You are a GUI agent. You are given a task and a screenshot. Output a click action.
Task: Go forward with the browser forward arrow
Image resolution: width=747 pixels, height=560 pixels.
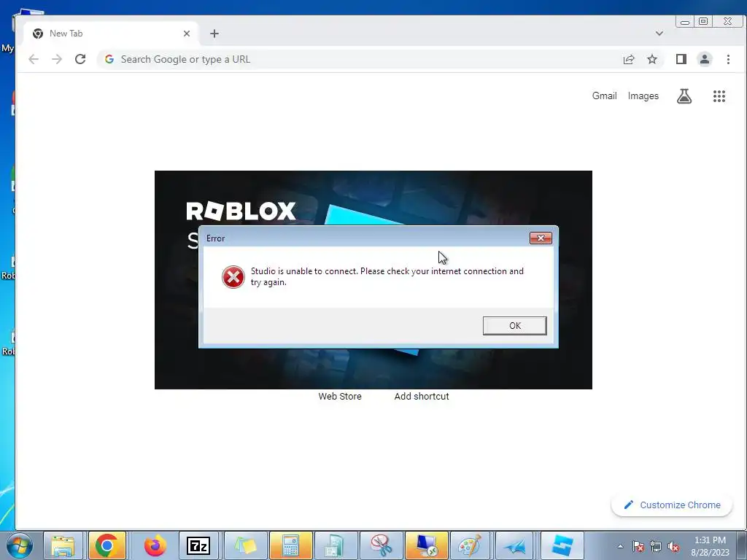[x=57, y=59]
